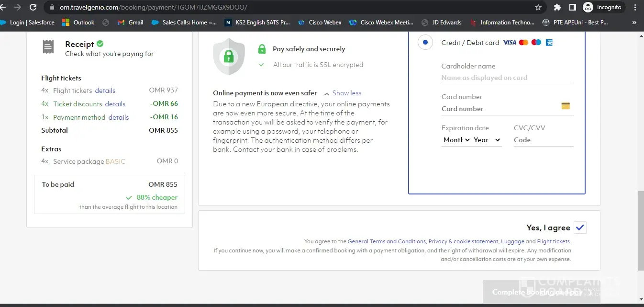Collapse the text with Show less
The image size is (644, 307).
[x=343, y=93]
